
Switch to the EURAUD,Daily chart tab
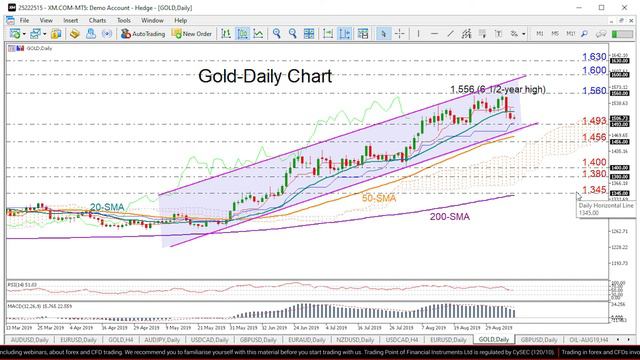pyautogui.click(x=307, y=340)
